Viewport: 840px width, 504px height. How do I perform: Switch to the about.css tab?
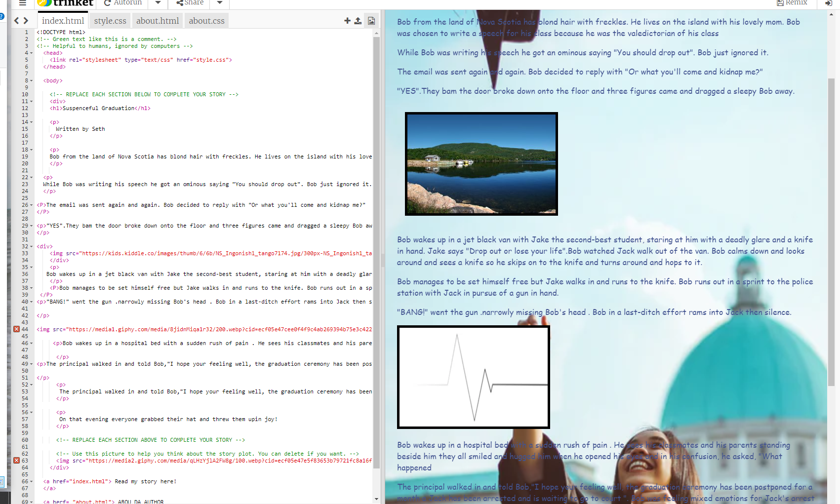tap(206, 21)
